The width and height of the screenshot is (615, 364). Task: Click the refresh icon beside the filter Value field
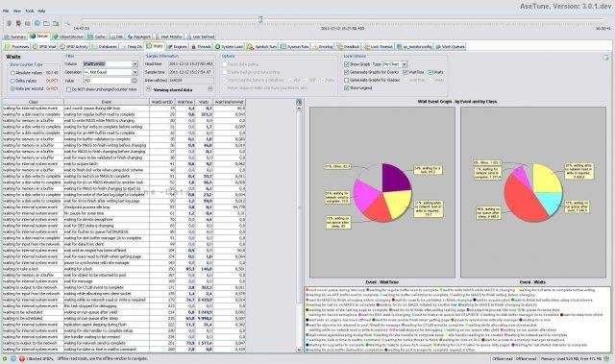tap(135, 81)
